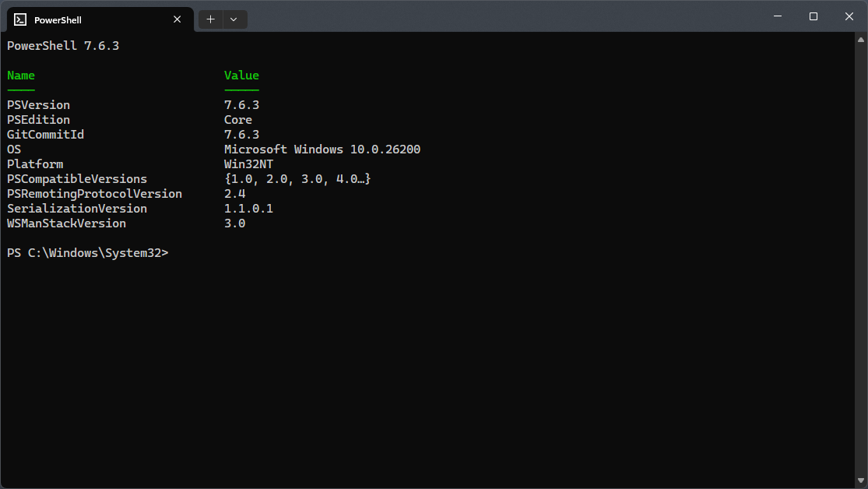Image resolution: width=868 pixels, height=489 pixels.
Task: Click the scrollbar up arrow
Action: [x=861, y=39]
